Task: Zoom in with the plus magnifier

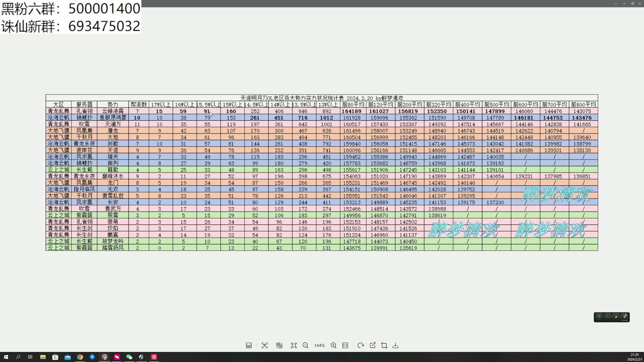Action: [x=333, y=346]
